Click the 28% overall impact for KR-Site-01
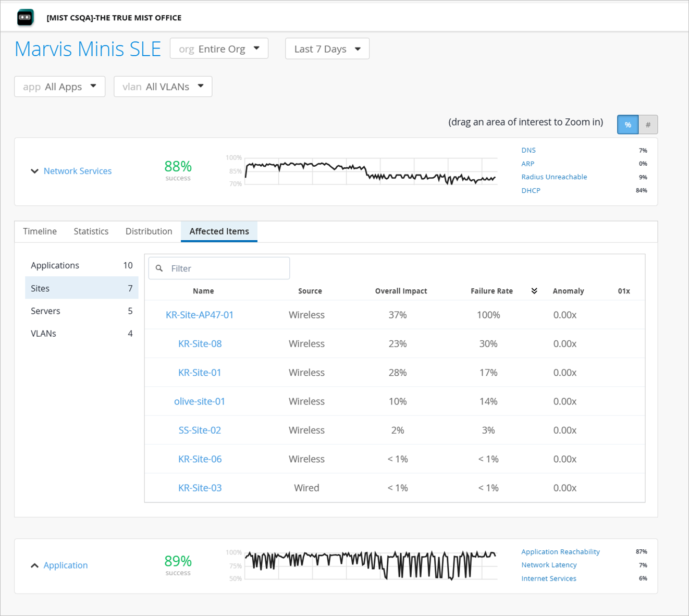689x616 pixels. 398,373
